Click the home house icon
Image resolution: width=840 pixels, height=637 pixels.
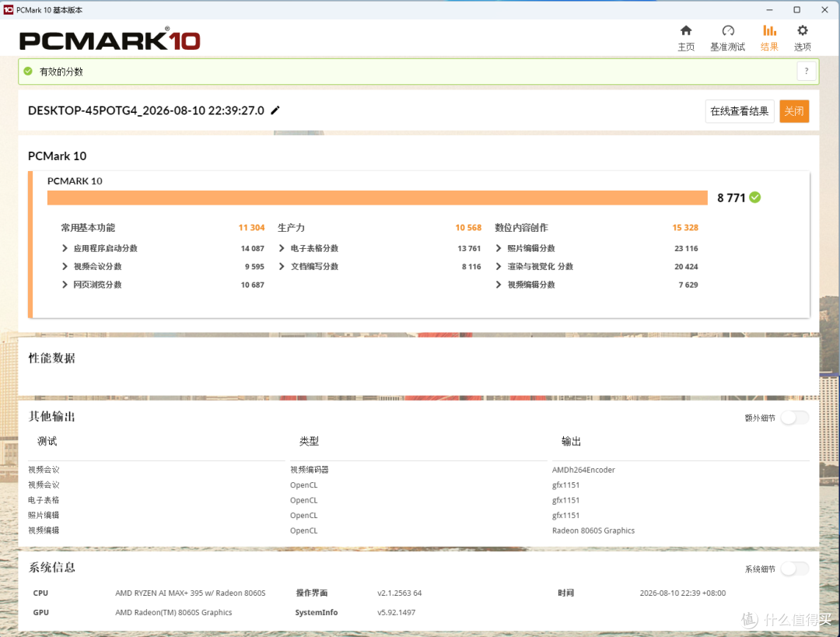click(686, 30)
